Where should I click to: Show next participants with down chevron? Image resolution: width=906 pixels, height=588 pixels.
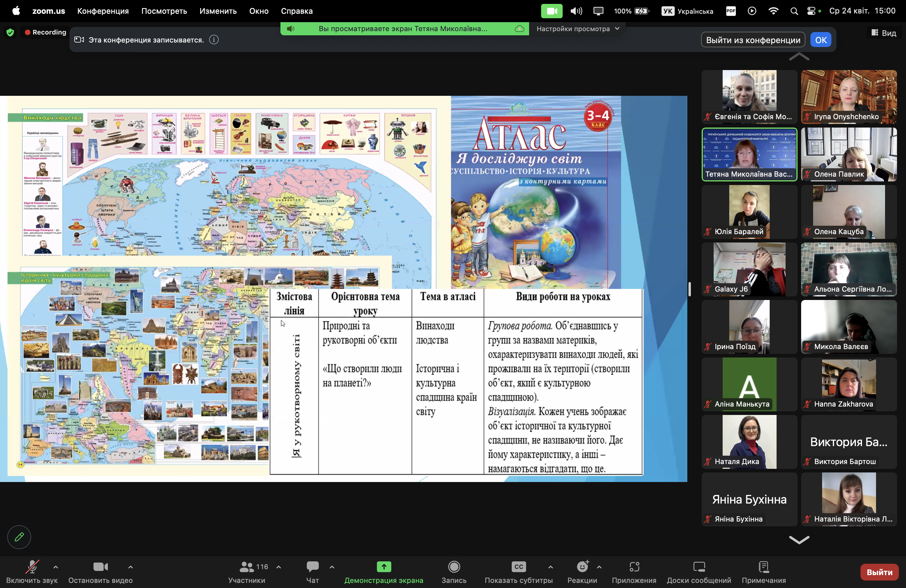(x=799, y=540)
